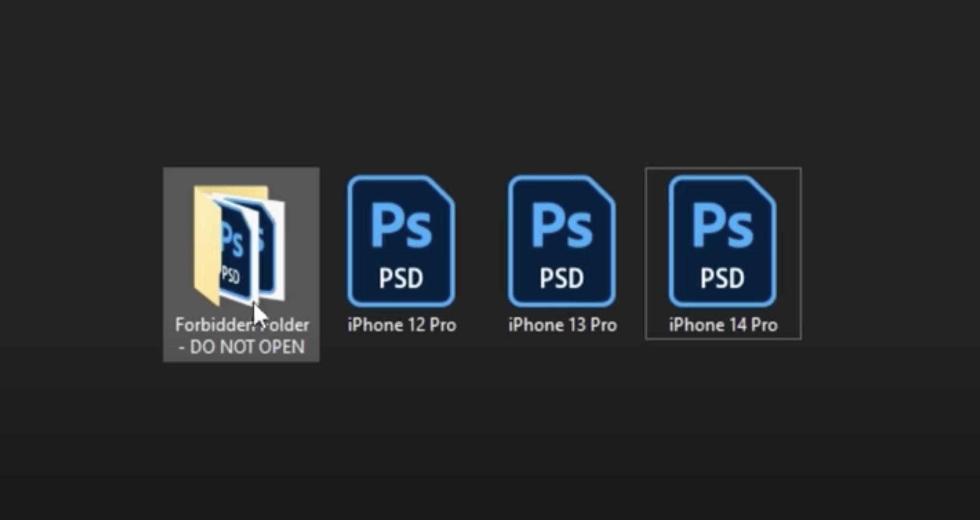Click the "PSD" text on iPhone 12 Pro icon
This screenshot has width=980, height=520.
coord(401,278)
